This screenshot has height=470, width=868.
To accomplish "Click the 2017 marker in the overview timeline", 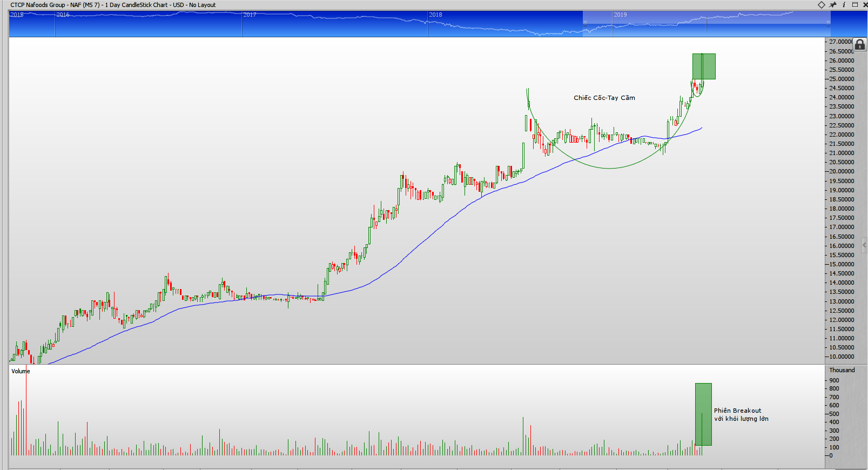I will 250,15.
